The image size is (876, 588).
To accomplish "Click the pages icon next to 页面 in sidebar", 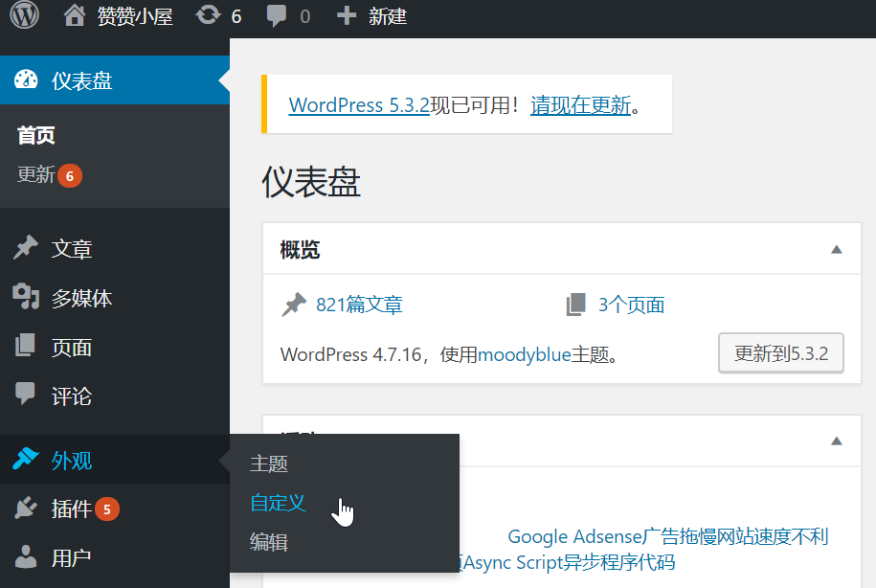I will tap(25, 346).
